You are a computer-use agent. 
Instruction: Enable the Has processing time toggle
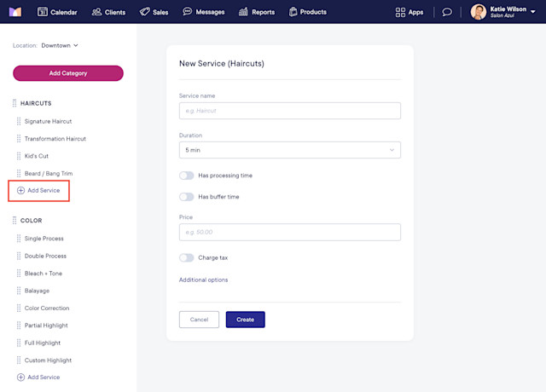tap(187, 176)
